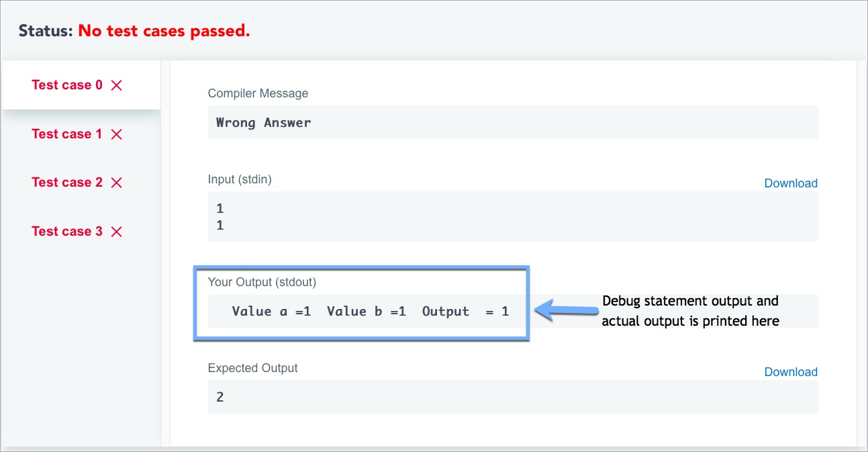The height and width of the screenshot is (452, 868).
Task: View the Test case 3 tab
Action: pyautogui.click(x=67, y=232)
